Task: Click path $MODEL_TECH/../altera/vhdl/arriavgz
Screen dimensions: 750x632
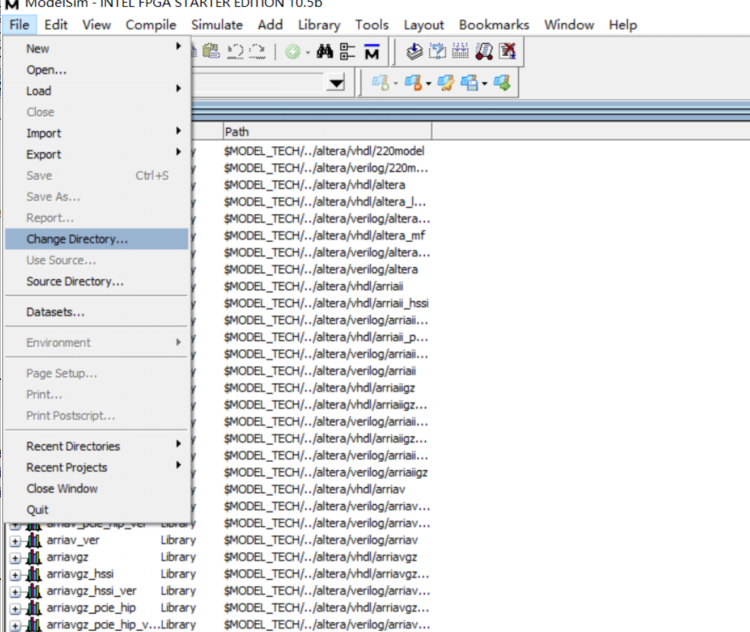Action: point(320,557)
